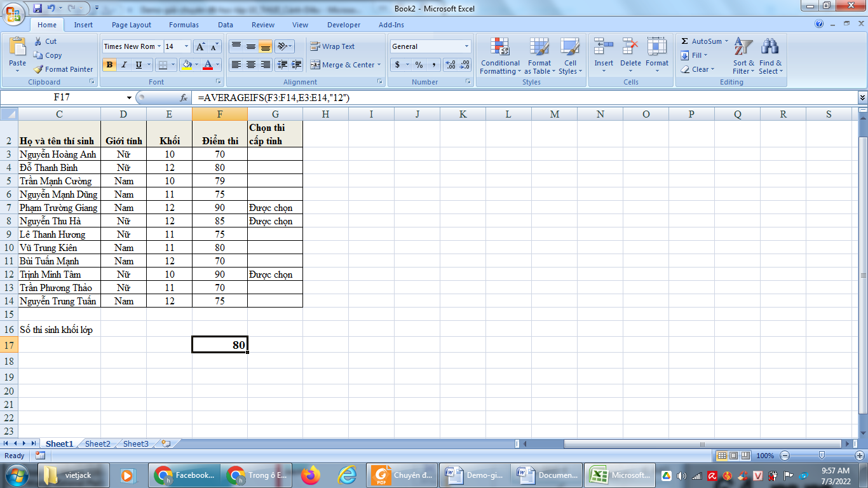868x488 pixels.
Task: Save workbook from Quick Access Toolbar
Action: (x=37, y=8)
